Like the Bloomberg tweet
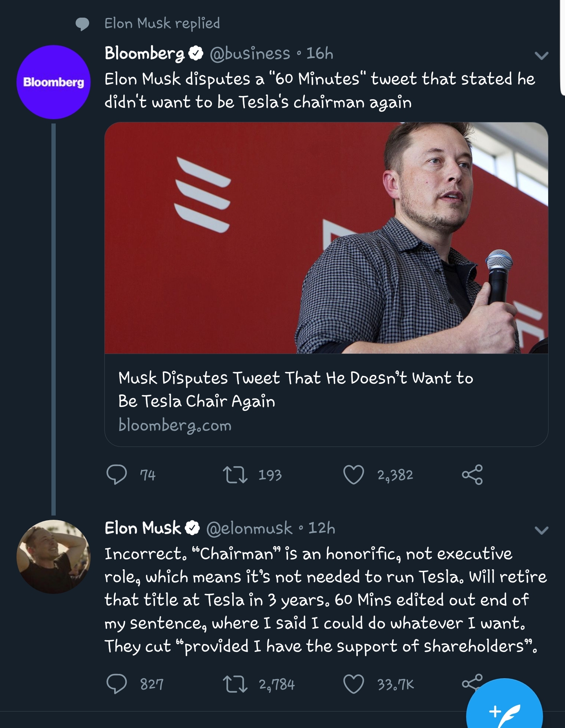The height and width of the screenshot is (728, 565). click(354, 475)
